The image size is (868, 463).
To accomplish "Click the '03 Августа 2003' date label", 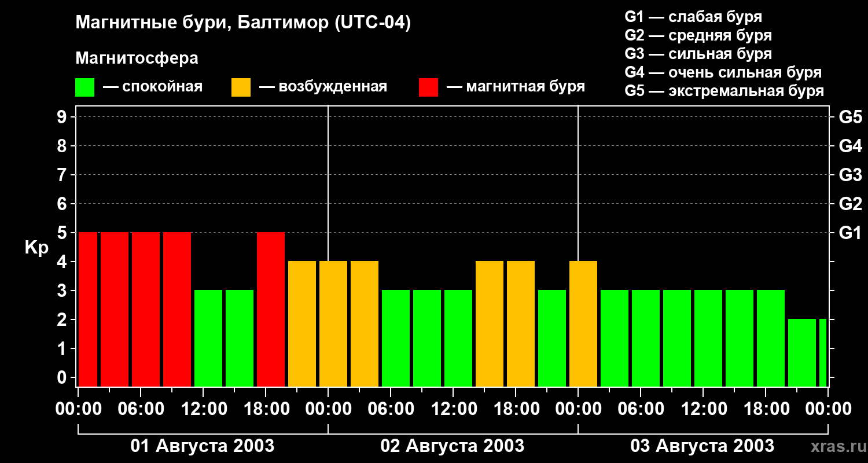I will [x=702, y=446].
